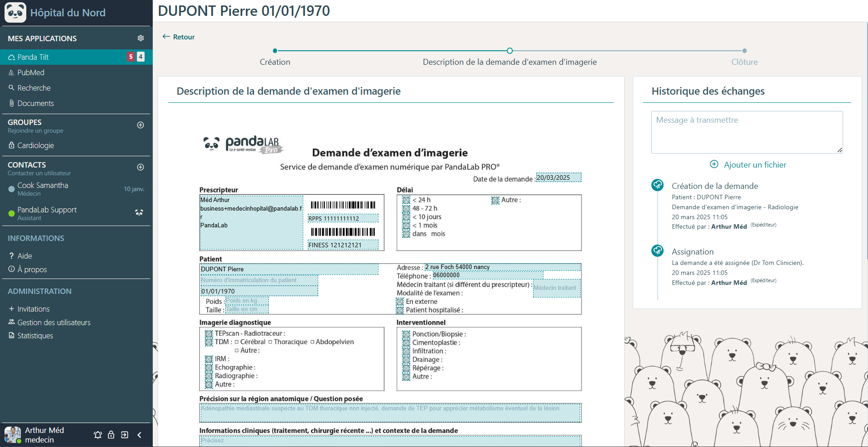Check the 'En externe' checkbox
868x447 pixels.
point(400,302)
